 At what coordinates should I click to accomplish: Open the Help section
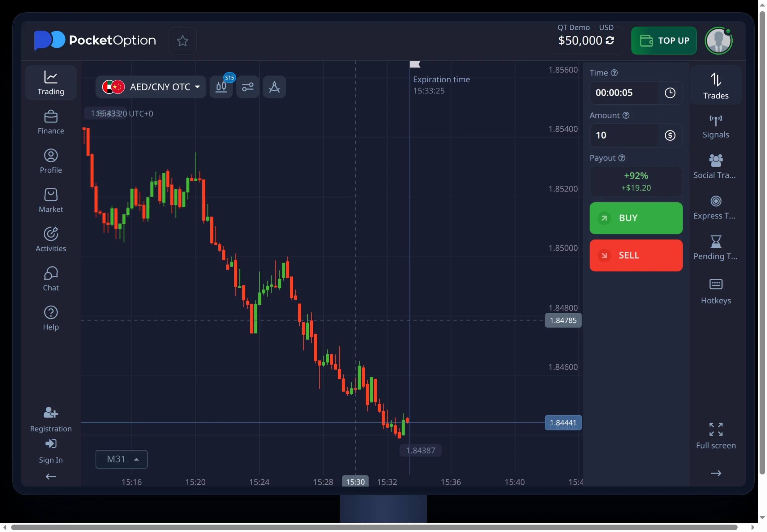click(51, 318)
